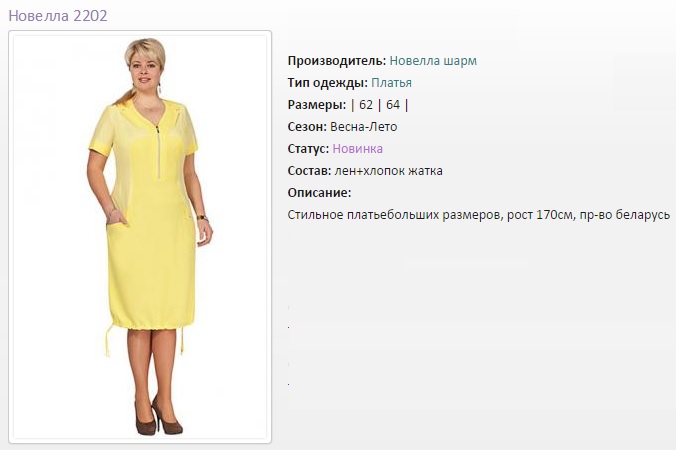This screenshot has height=450, width=676.
Task: Click the yellow dress product photo
Action: pos(140,237)
